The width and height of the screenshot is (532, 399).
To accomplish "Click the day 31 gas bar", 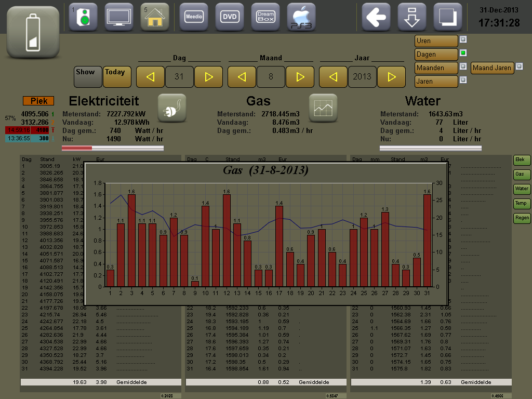I will pos(427,241).
